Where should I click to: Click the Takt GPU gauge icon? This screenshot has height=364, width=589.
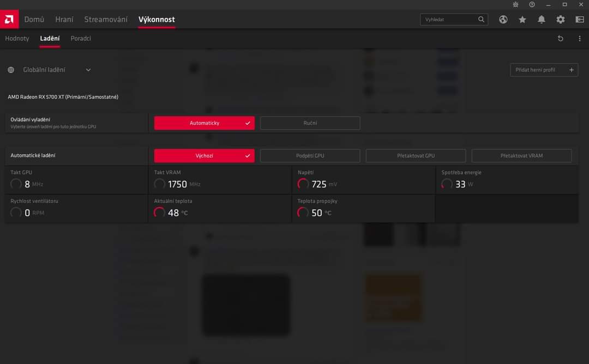[16, 184]
